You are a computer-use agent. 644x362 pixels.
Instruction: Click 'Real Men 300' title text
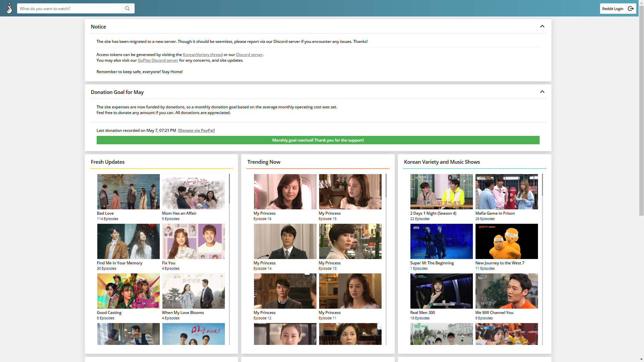423,313
